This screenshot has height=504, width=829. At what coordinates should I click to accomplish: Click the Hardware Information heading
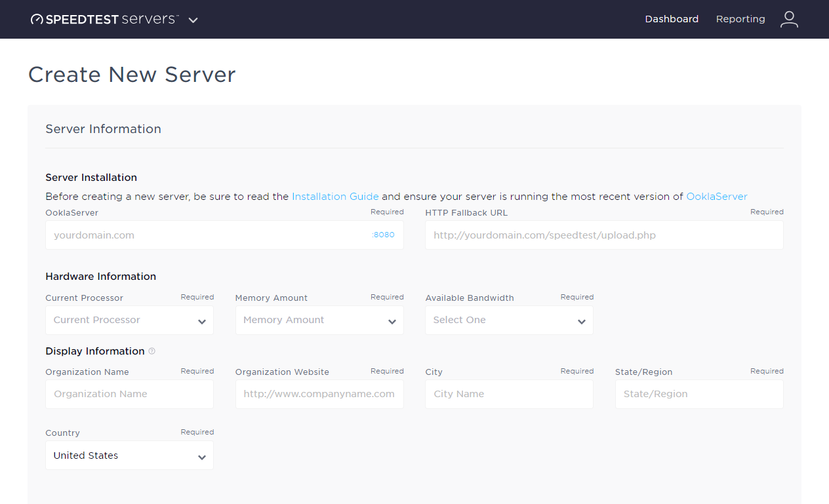(101, 277)
